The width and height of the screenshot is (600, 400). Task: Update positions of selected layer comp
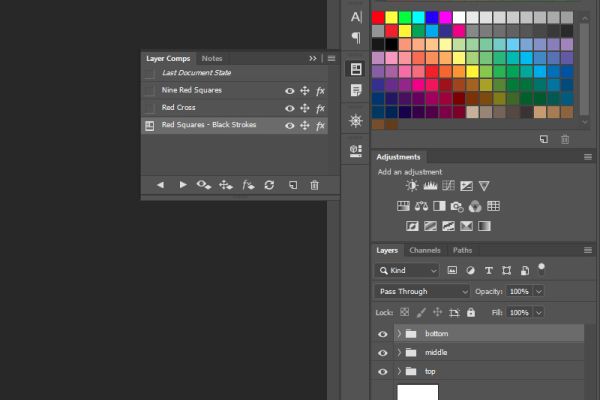click(x=226, y=186)
